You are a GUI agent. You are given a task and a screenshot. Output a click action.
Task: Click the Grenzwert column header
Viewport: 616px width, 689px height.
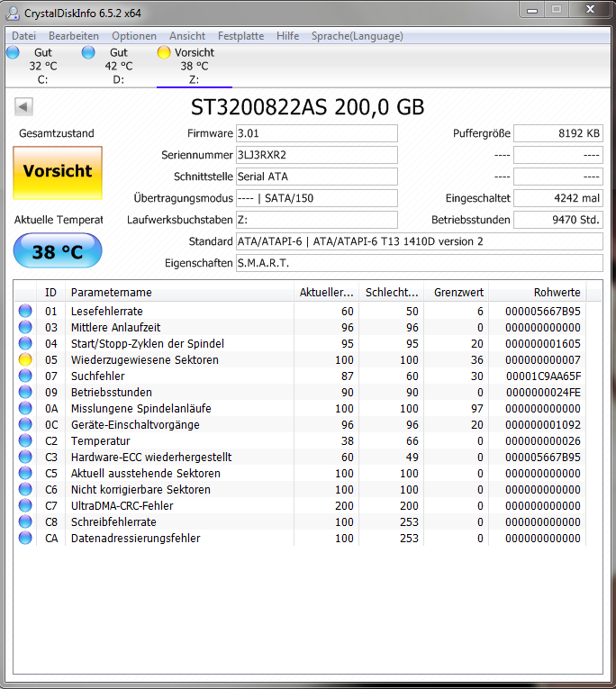(457, 292)
